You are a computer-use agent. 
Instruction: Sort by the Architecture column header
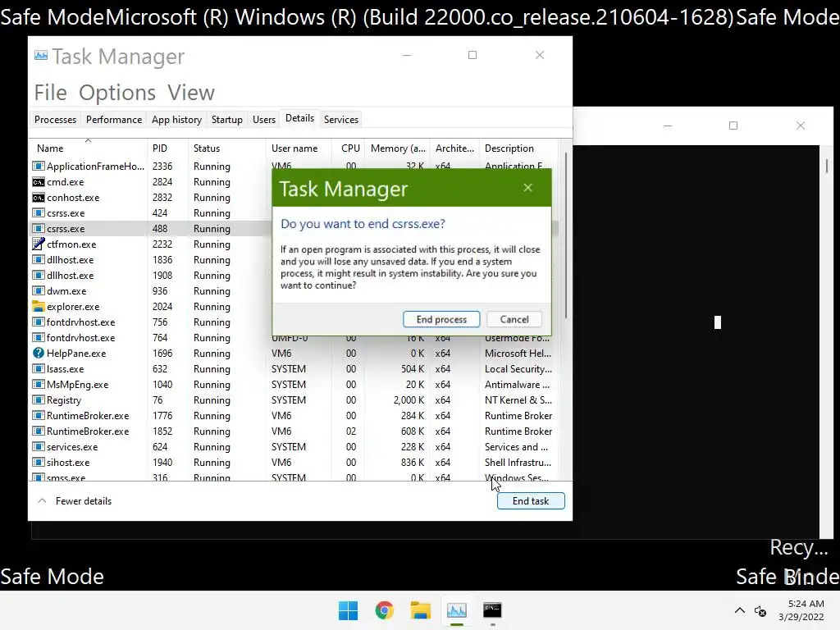tap(454, 148)
